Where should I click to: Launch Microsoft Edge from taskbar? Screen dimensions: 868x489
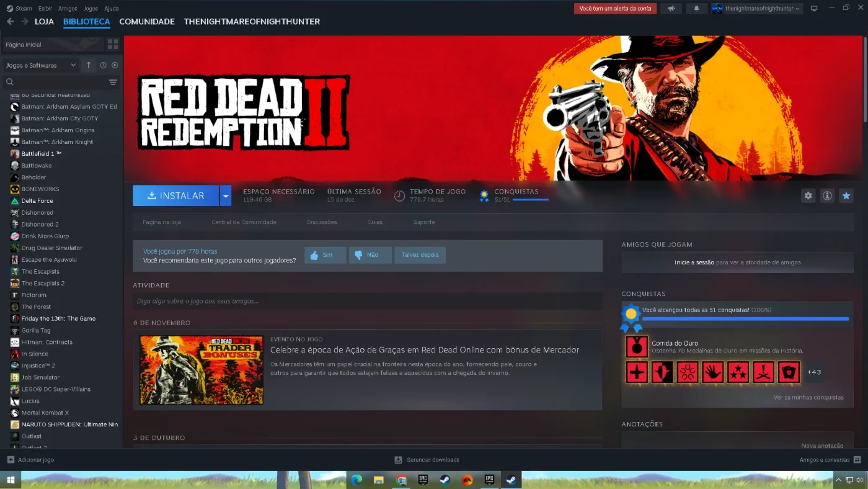356,480
